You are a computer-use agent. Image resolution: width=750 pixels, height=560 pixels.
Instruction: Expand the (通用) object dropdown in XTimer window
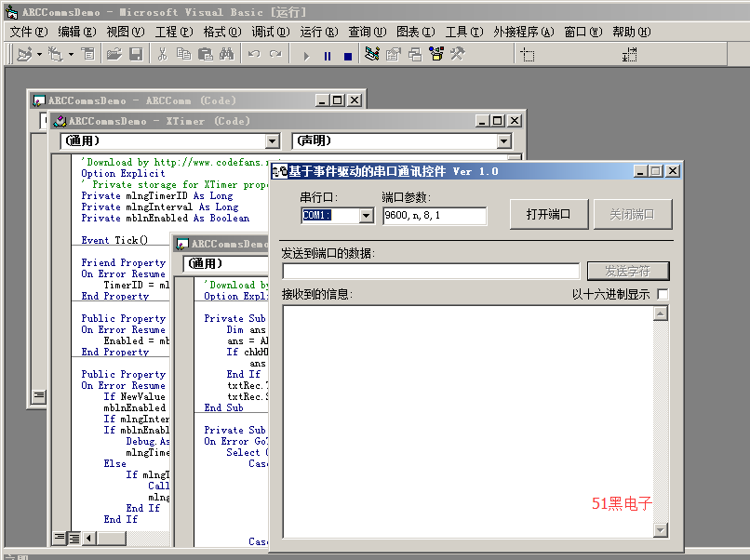click(272, 141)
